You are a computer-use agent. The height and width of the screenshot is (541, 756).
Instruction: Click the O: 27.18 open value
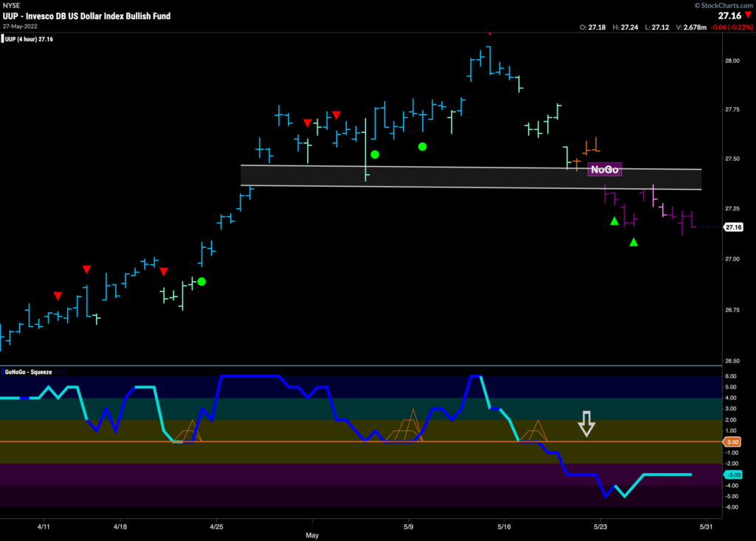593,27
